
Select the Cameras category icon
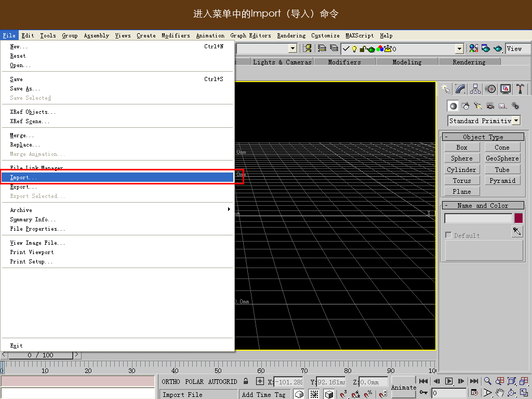pyautogui.click(x=490, y=106)
